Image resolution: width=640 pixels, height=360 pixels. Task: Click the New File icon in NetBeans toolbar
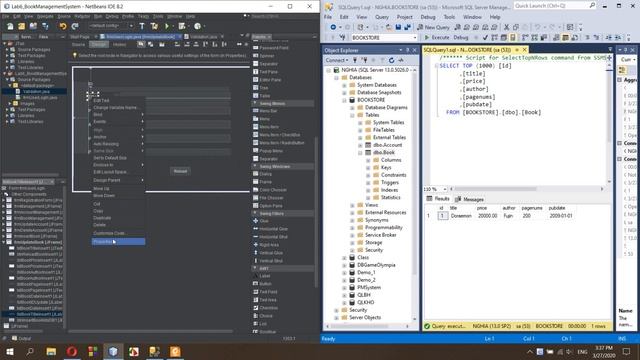click(x=10, y=26)
